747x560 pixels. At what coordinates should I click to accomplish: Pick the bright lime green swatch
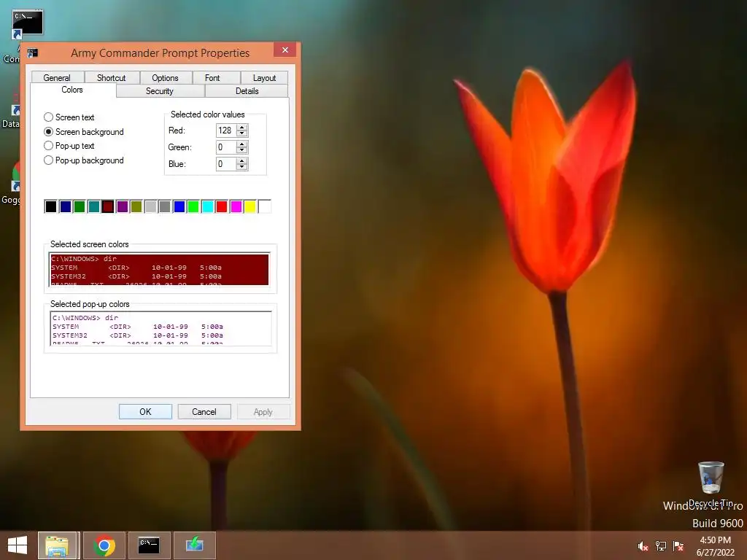point(193,206)
